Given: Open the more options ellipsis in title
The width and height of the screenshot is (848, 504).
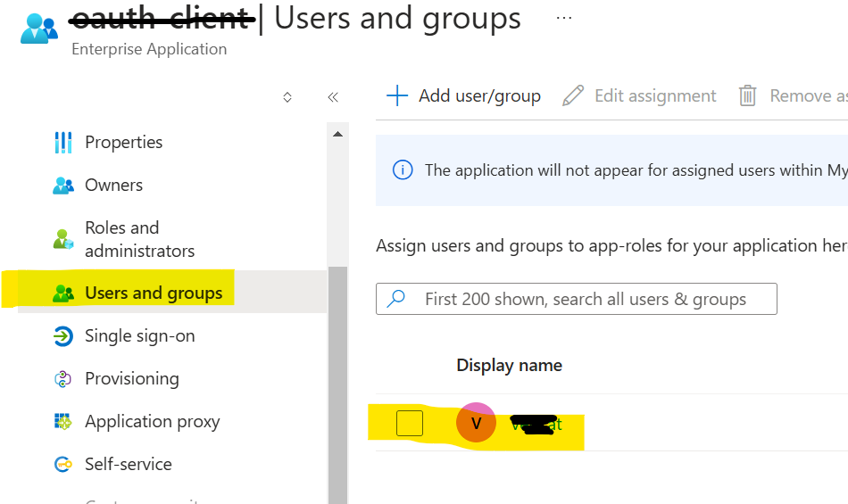Looking at the screenshot, I should [x=564, y=19].
